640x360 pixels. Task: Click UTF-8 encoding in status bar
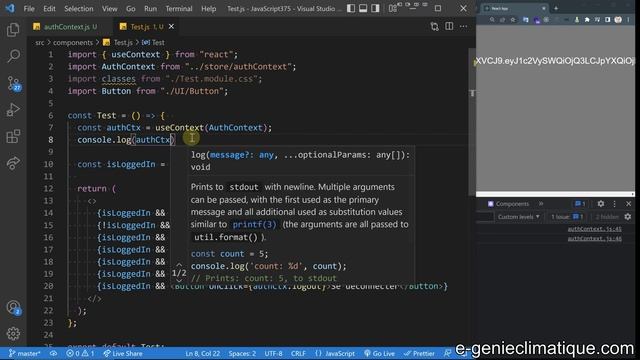pyautogui.click(x=273, y=353)
